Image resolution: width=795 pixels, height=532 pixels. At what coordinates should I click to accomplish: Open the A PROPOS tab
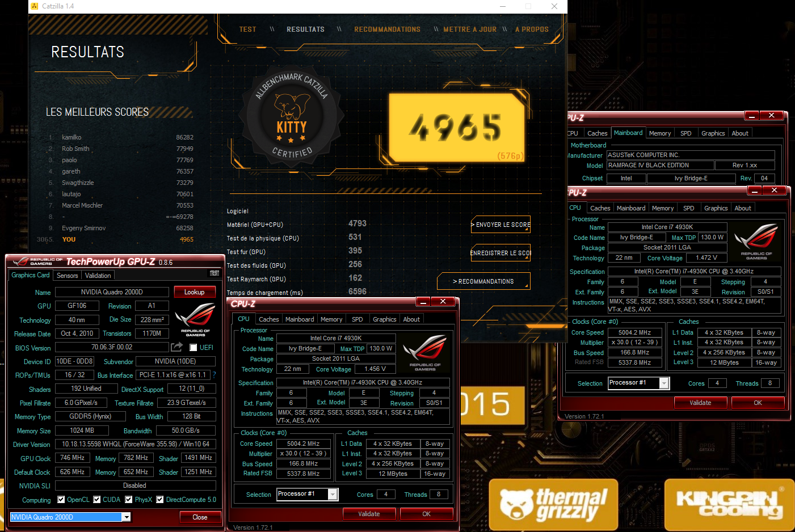click(532, 29)
